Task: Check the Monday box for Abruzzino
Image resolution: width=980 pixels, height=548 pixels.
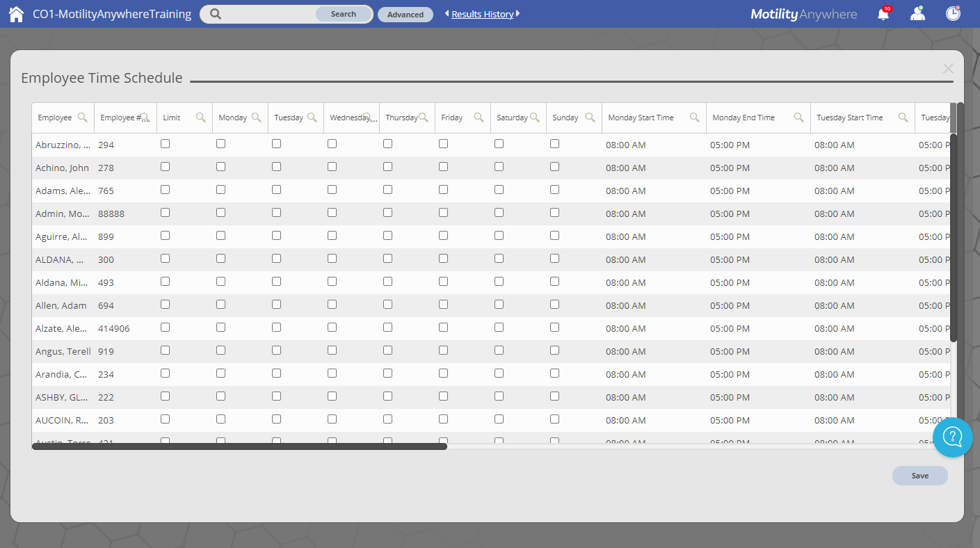Action: coord(220,143)
